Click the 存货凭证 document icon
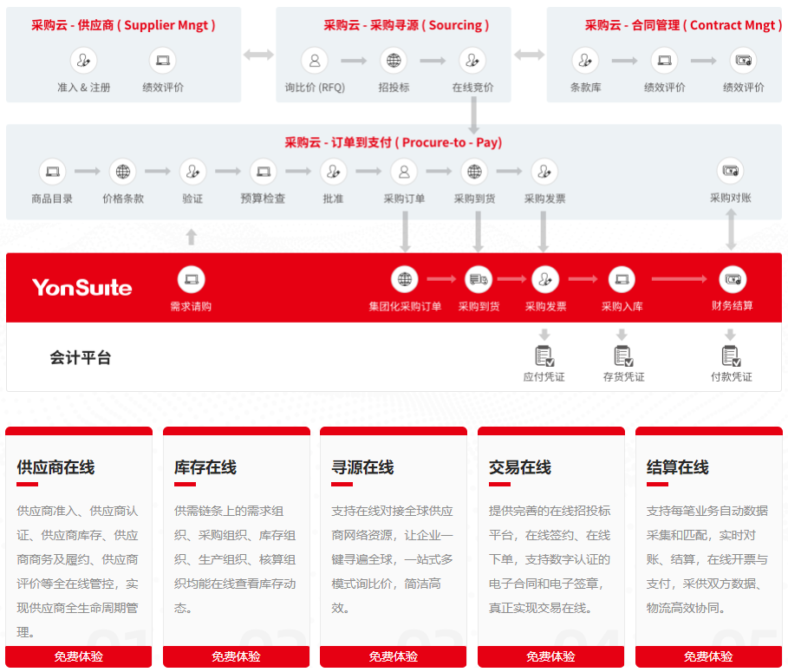 pos(623,356)
